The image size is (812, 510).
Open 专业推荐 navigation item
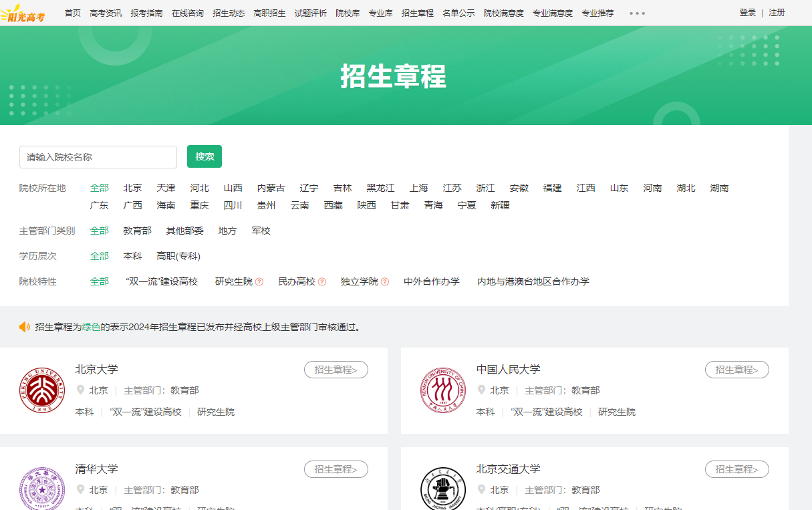click(x=597, y=13)
